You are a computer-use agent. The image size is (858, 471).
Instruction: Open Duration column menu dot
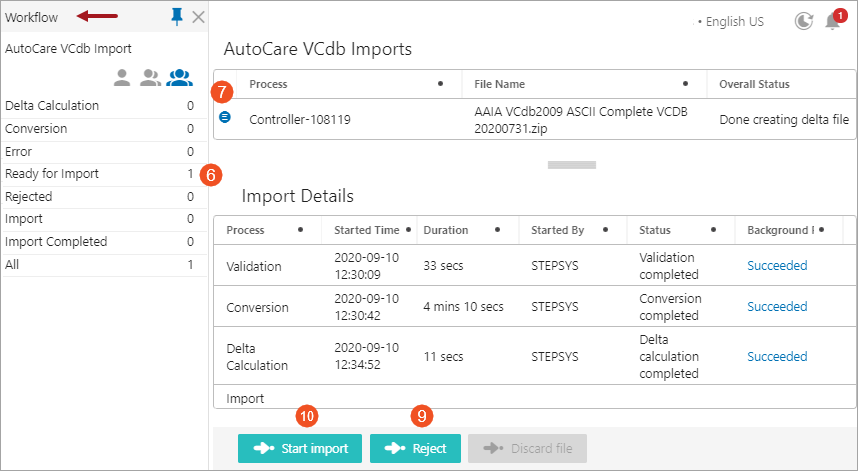(x=497, y=230)
